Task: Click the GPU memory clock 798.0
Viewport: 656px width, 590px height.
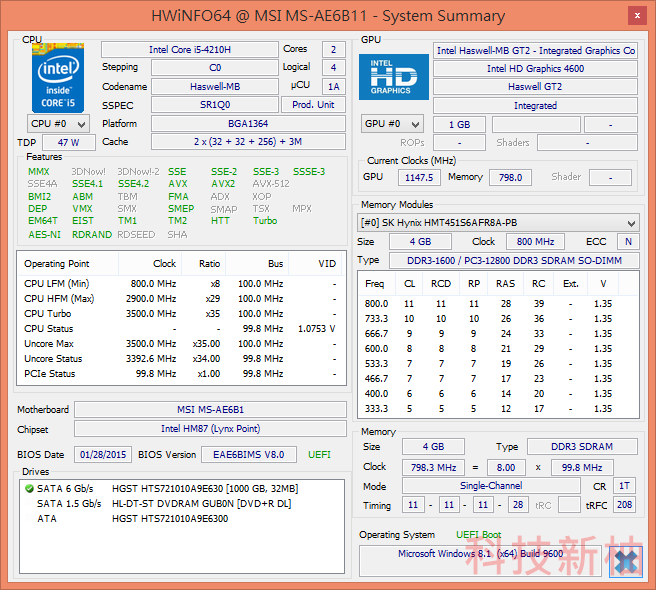Action: pyautogui.click(x=510, y=177)
